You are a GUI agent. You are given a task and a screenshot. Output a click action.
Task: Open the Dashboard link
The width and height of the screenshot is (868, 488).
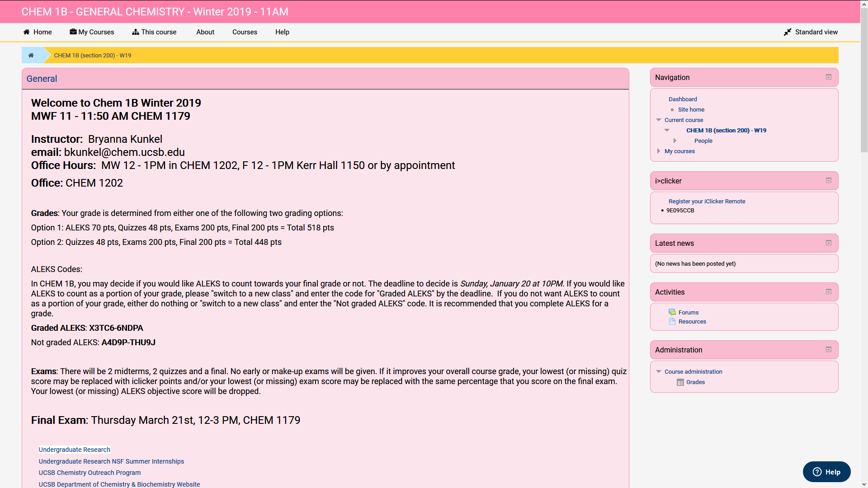click(683, 99)
